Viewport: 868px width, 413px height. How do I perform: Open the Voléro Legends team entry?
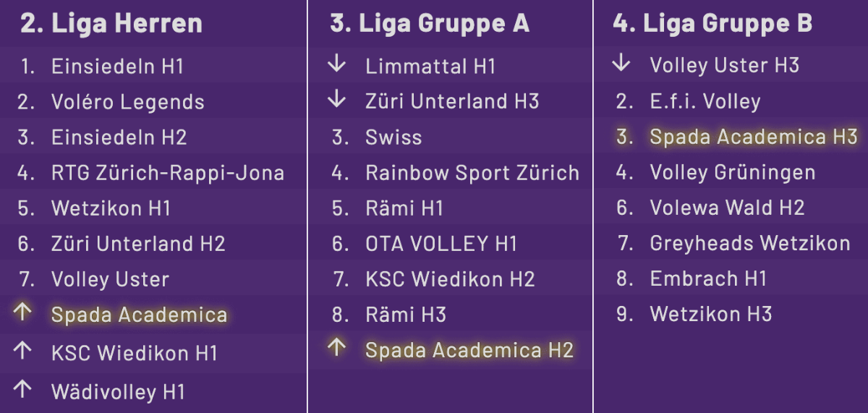tap(127, 103)
